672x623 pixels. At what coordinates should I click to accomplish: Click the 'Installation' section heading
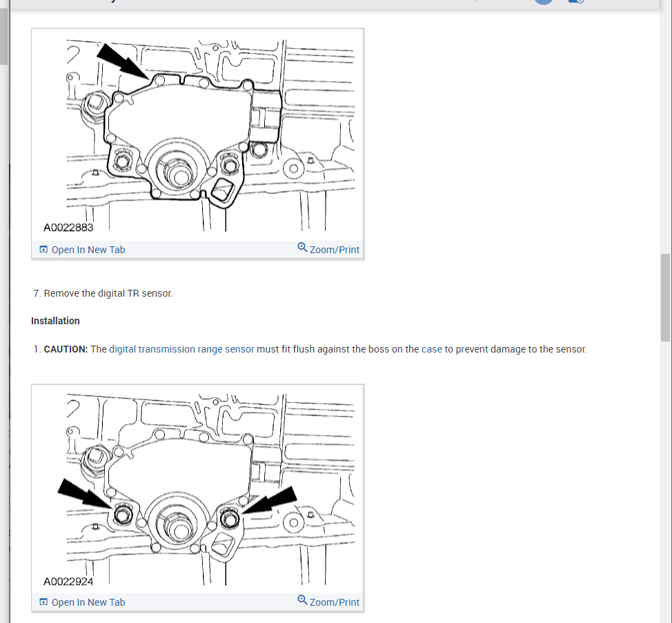(55, 321)
